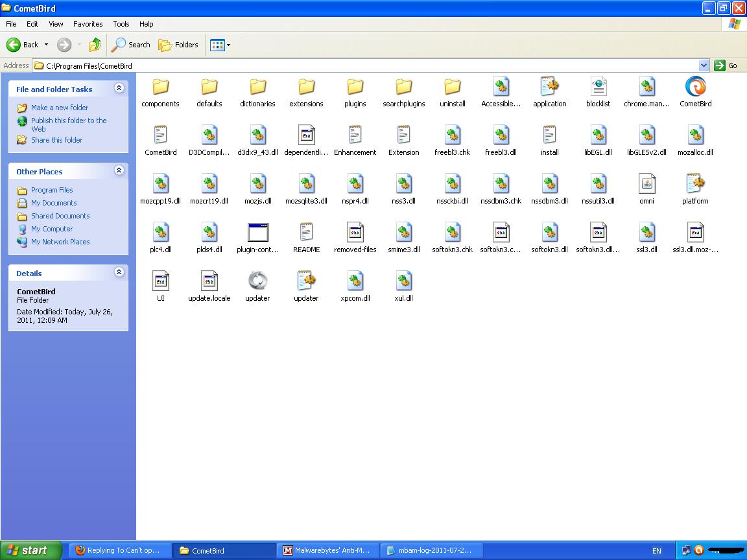Open the Back history dropdown arrow
This screenshot has height=560, width=747.
(46, 45)
